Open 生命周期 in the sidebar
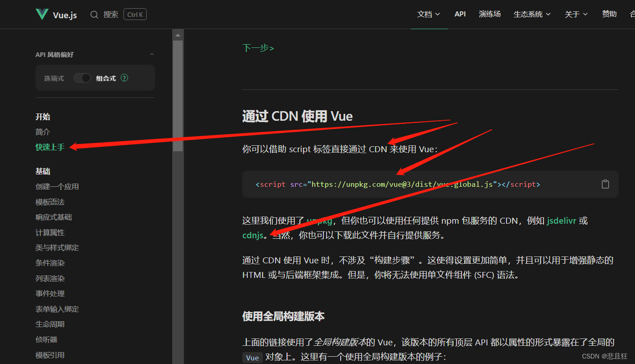635x364 pixels. [x=50, y=324]
